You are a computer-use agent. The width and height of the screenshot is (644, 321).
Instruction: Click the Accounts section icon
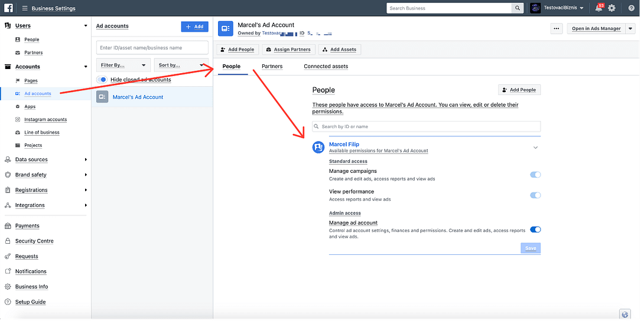pos(8,67)
